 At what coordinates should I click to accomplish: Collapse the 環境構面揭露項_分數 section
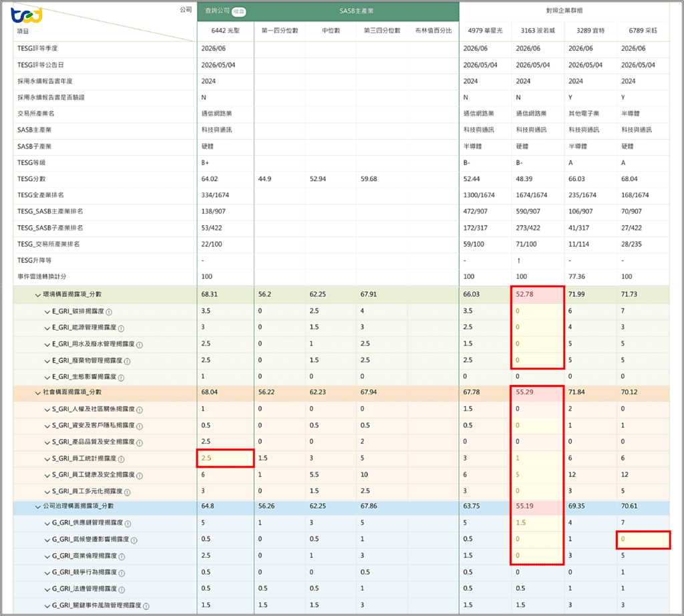coord(38,295)
